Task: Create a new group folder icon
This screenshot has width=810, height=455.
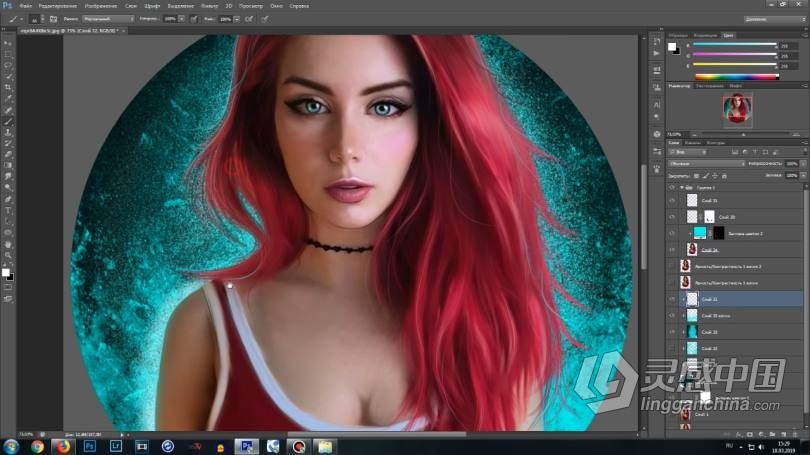Action: (x=773, y=435)
